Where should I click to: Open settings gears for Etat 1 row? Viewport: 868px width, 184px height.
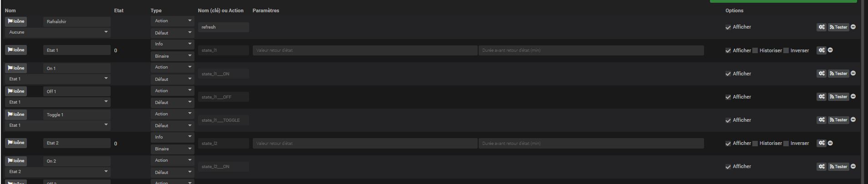[x=821, y=50]
